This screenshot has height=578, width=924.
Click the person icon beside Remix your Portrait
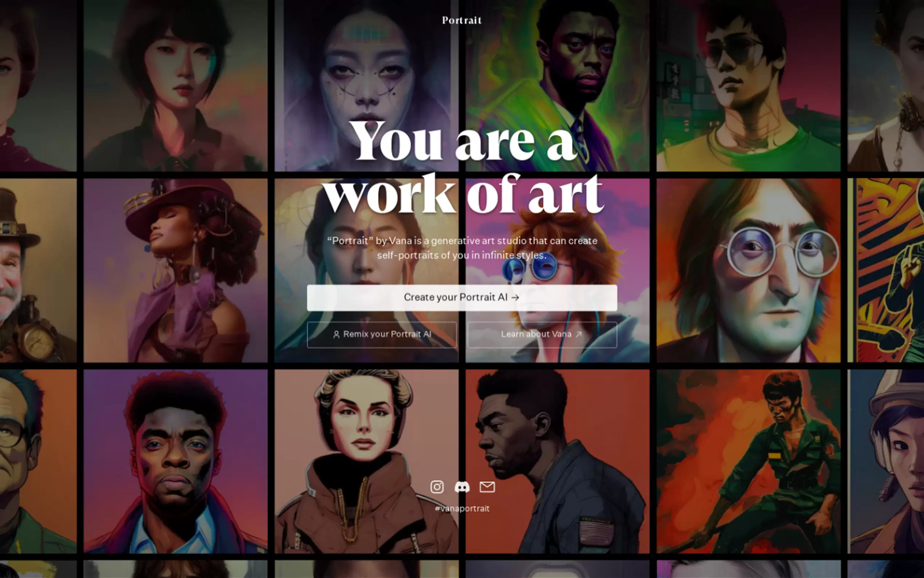[x=336, y=334]
